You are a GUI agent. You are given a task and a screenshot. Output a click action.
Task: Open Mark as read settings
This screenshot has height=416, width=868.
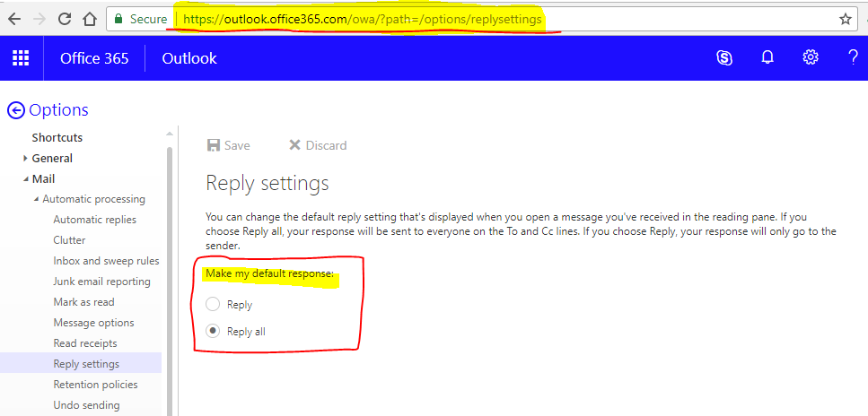coord(83,302)
